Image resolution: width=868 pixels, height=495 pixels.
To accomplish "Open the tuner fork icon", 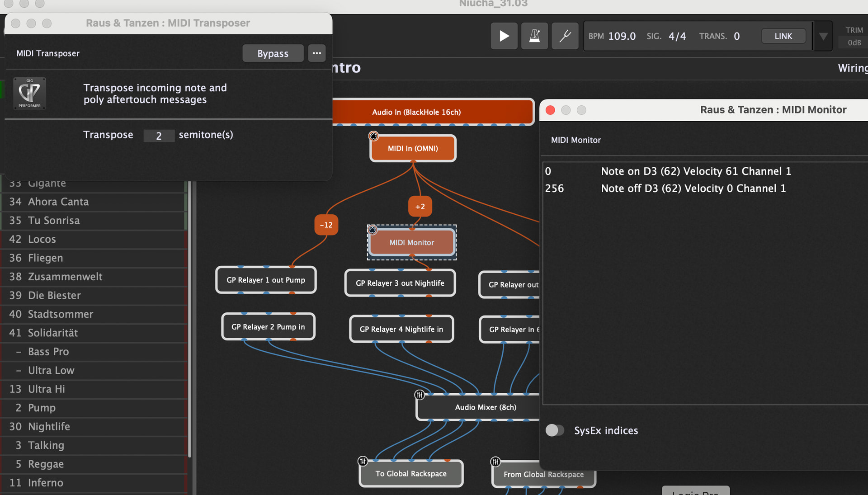I will pos(565,36).
